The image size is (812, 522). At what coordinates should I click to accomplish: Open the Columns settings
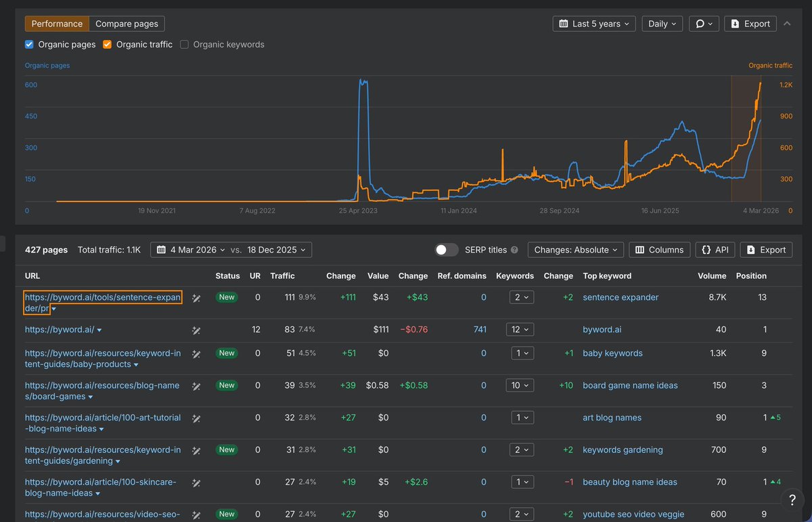coord(660,250)
